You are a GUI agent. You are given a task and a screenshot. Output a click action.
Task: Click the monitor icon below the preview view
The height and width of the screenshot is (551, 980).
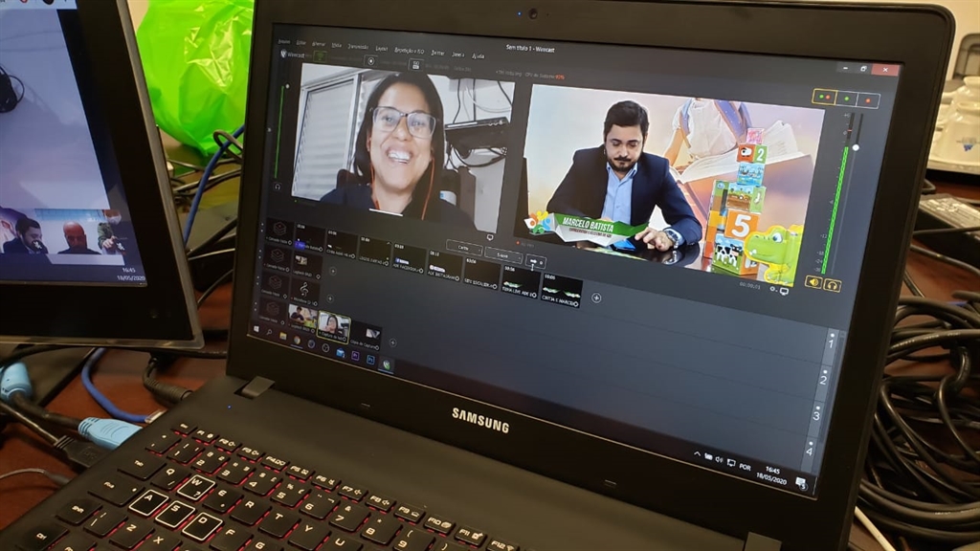click(x=490, y=238)
